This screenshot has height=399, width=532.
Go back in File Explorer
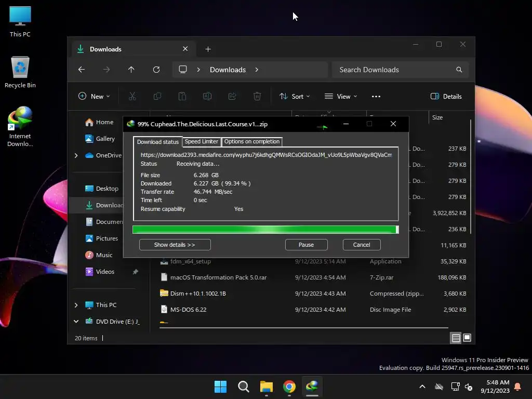coord(82,70)
